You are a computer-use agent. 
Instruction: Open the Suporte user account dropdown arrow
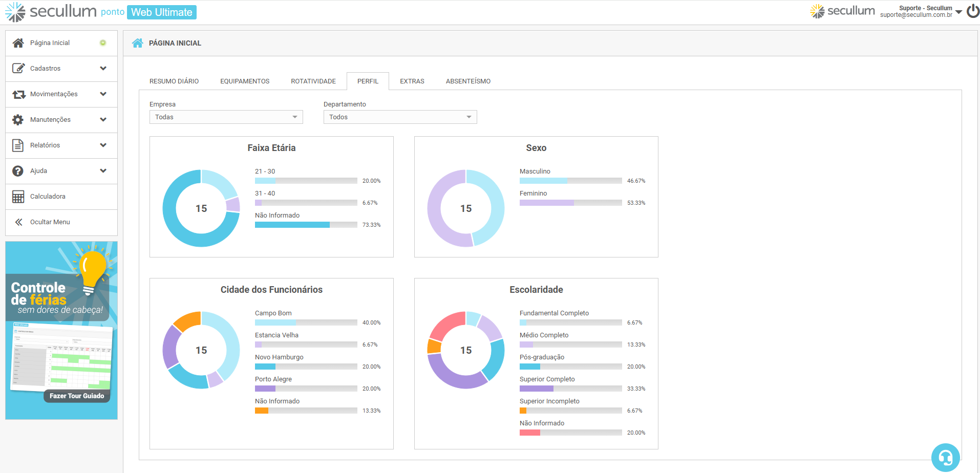[958, 12]
